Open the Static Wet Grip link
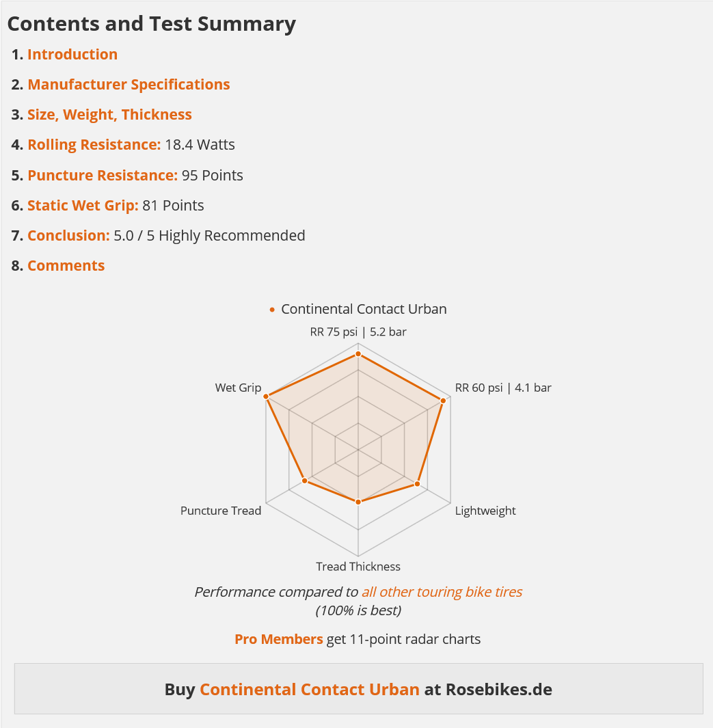 coord(83,205)
